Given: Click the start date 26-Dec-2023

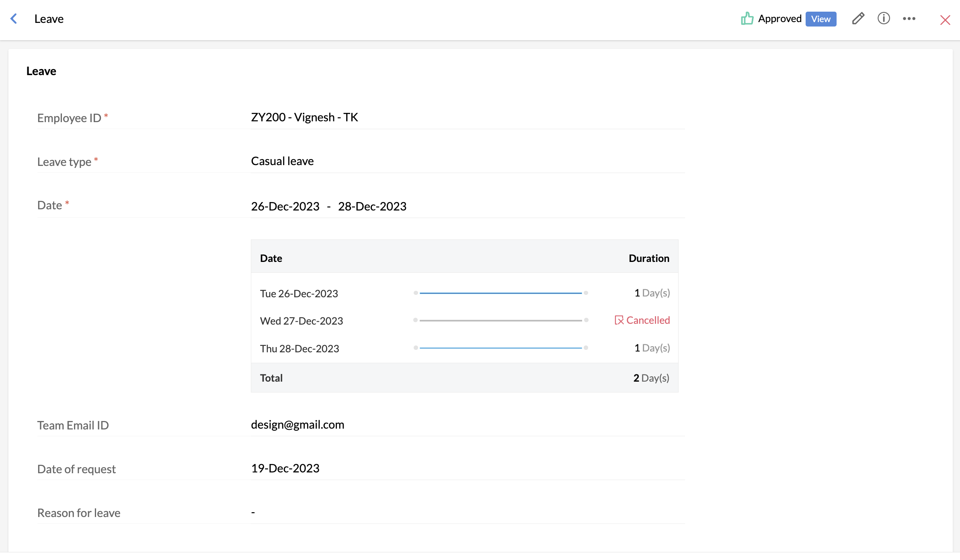Looking at the screenshot, I should (x=285, y=206).
